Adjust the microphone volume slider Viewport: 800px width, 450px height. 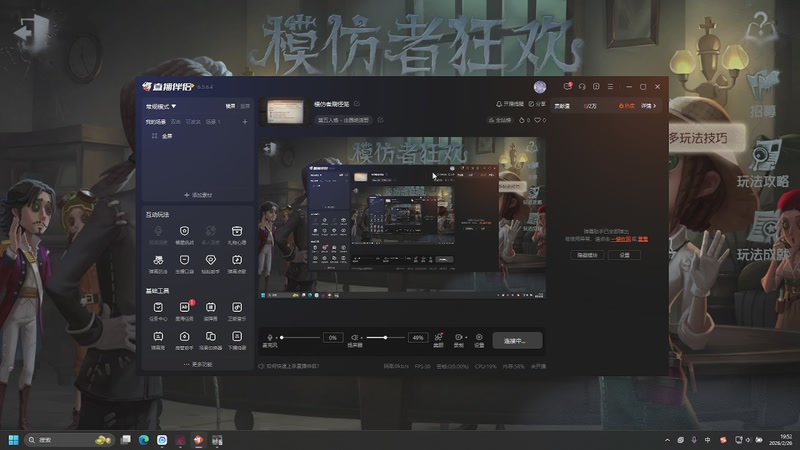click(300, 337)
